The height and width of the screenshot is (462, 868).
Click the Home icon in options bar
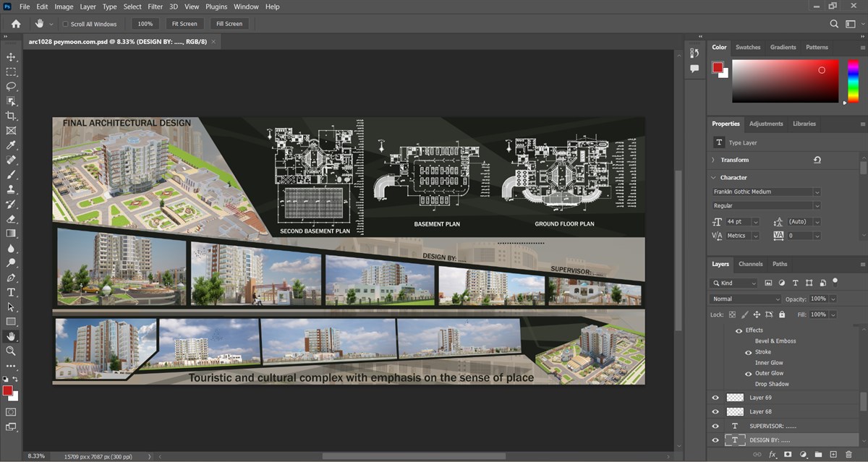16,24
